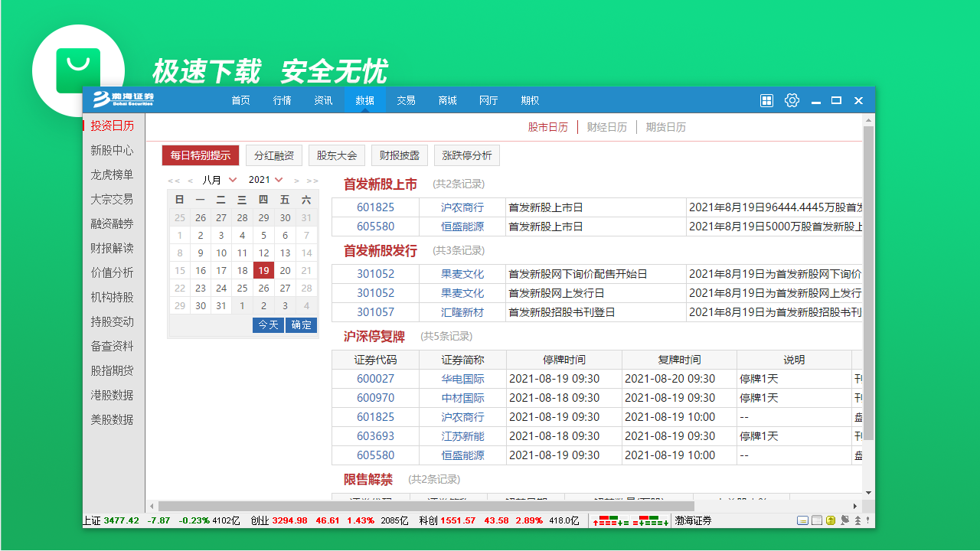Click >> to jump to next year

pyautogui.click(x=310, y=179)
